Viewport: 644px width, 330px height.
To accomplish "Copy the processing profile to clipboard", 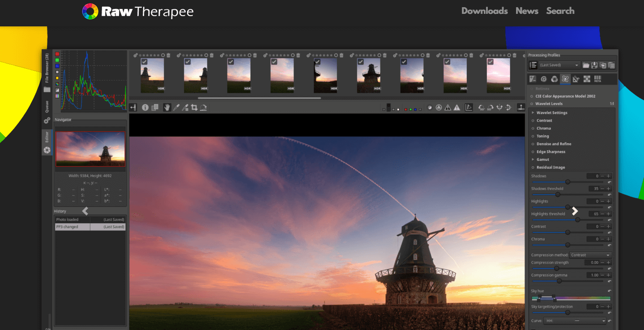I will coord(603,65).
